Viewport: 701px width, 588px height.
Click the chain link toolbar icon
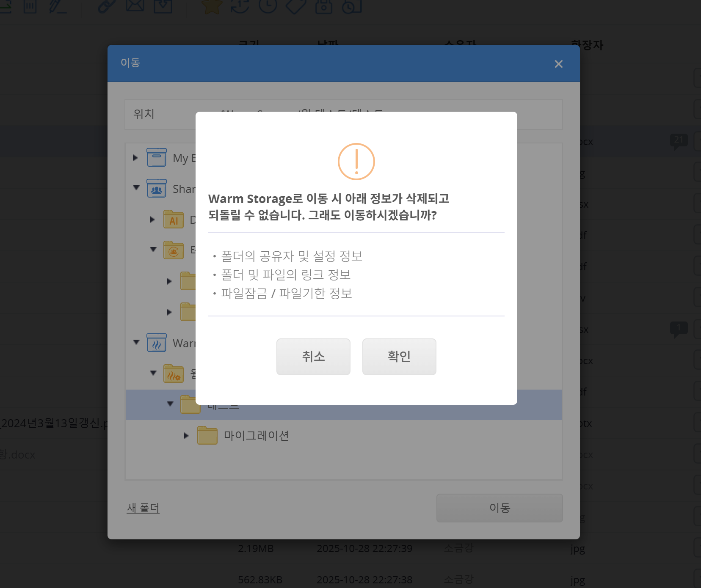coord(107,6)
